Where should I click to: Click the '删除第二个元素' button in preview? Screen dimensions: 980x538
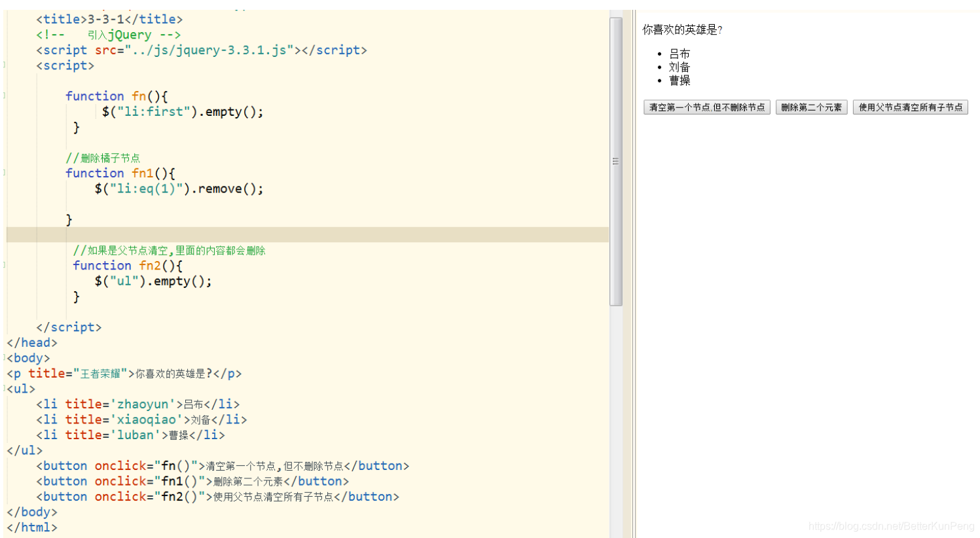[811, 107]
